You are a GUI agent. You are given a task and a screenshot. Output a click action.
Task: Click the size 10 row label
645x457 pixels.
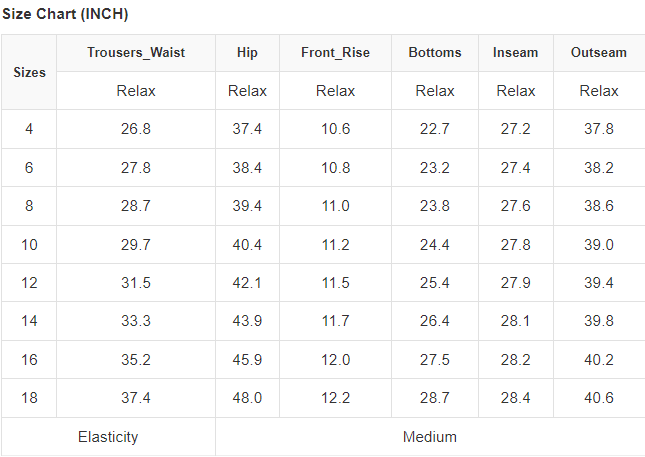click(29, 245)
